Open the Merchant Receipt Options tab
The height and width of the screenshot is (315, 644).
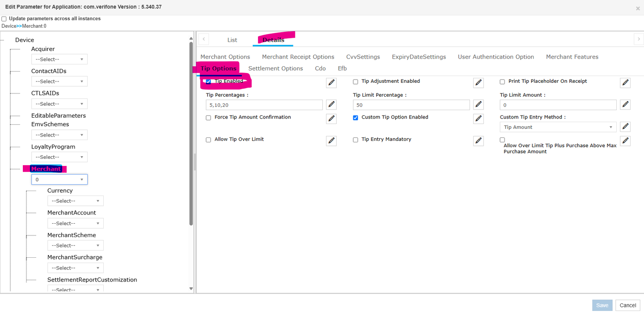(x=298, y=57)
